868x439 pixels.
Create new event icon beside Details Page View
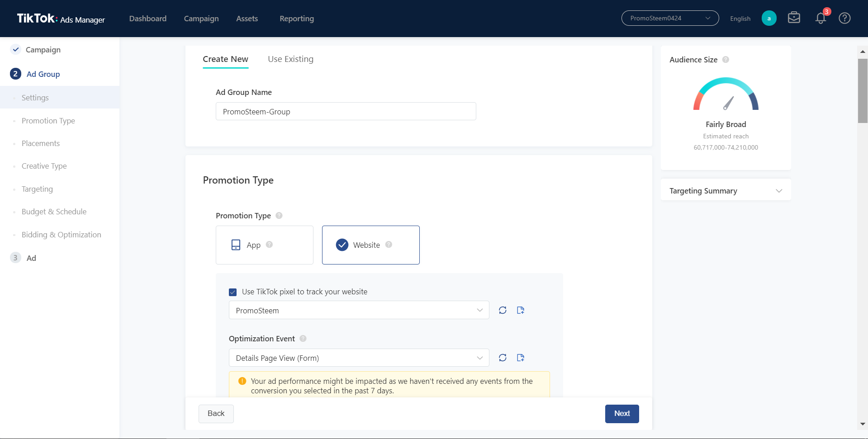(x=521, y=358)
